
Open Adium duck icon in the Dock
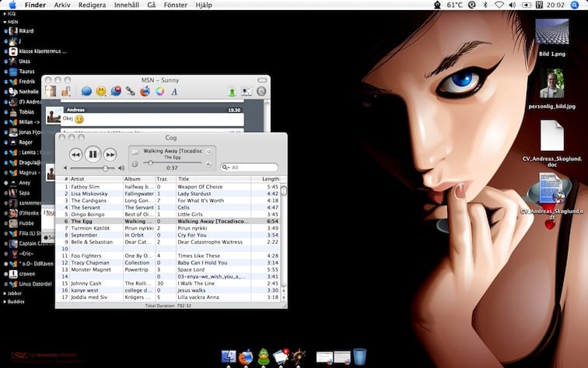[264, 356]
